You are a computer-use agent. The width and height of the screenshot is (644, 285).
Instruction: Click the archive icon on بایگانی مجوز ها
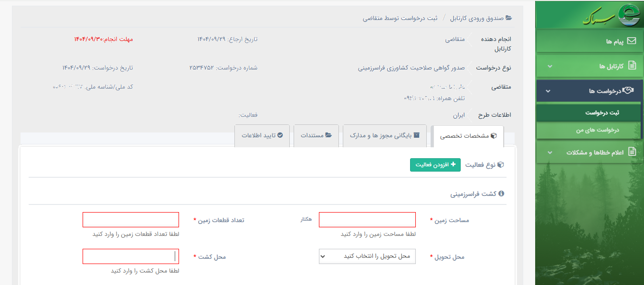[416, 135]
